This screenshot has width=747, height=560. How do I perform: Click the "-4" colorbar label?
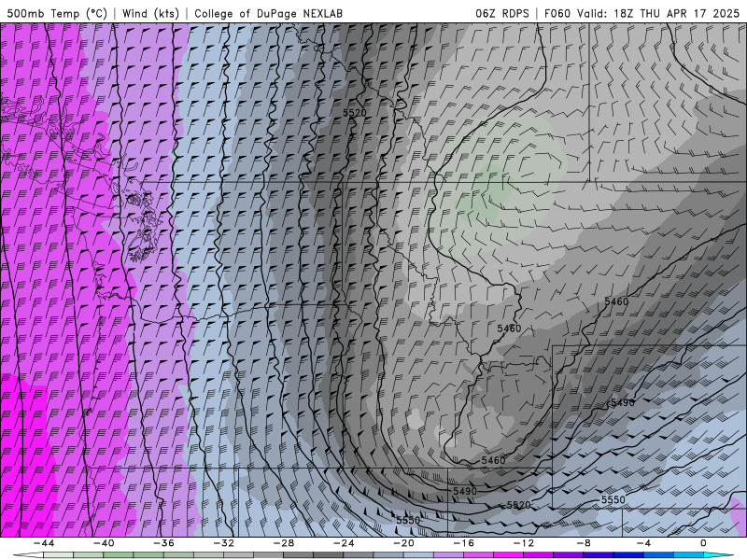[x=643, y=543]
